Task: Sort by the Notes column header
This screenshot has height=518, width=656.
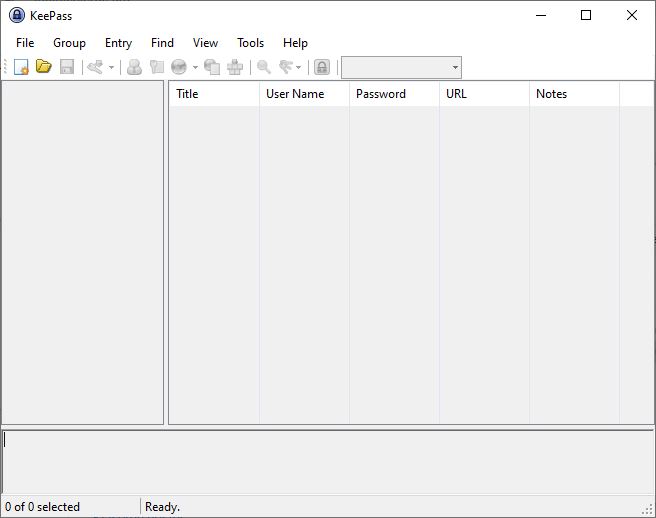Action: pyautogui.click(x=574, y=94)
